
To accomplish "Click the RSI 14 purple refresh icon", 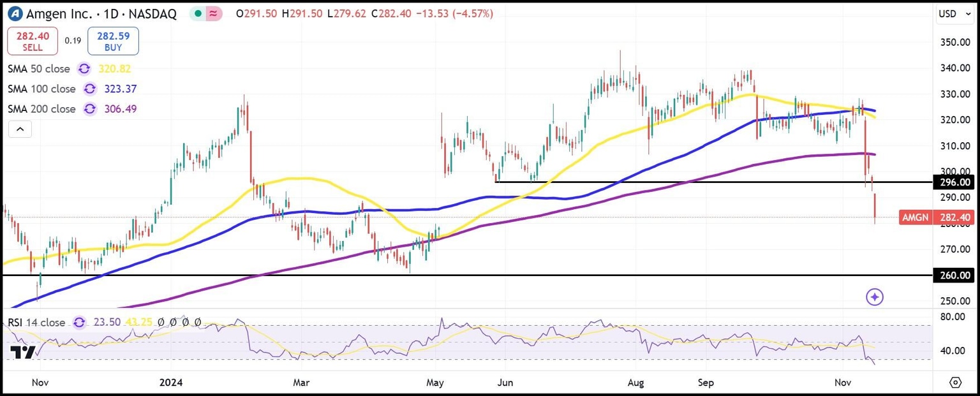I will coord(80,323).
